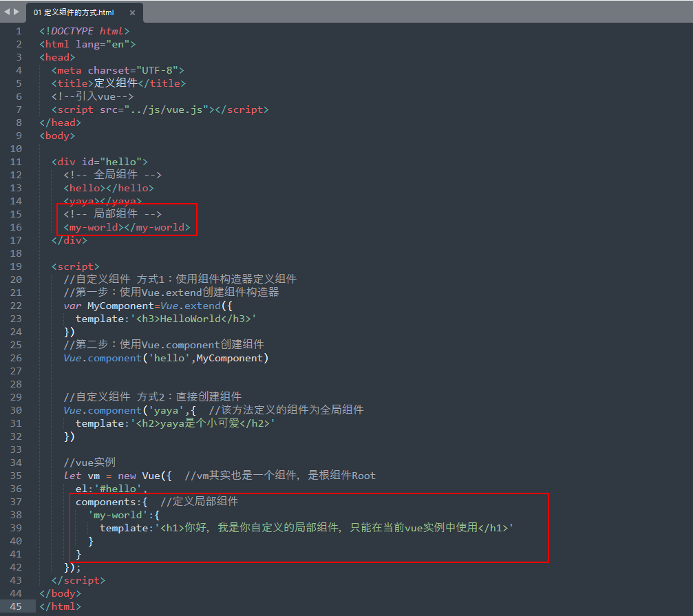Click the template yaya是个小可爱 line

175,423
